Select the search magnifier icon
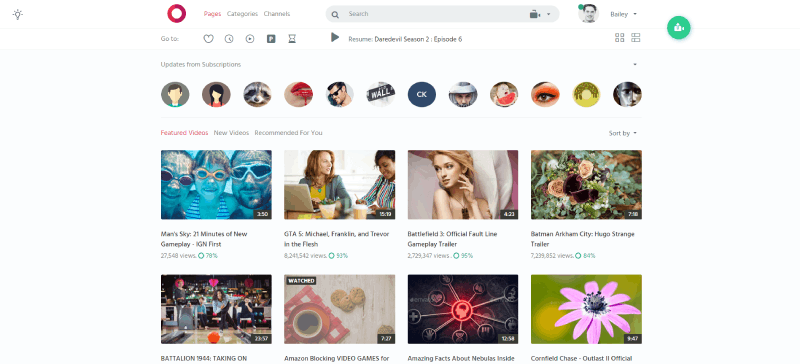 tap(335, 14)
